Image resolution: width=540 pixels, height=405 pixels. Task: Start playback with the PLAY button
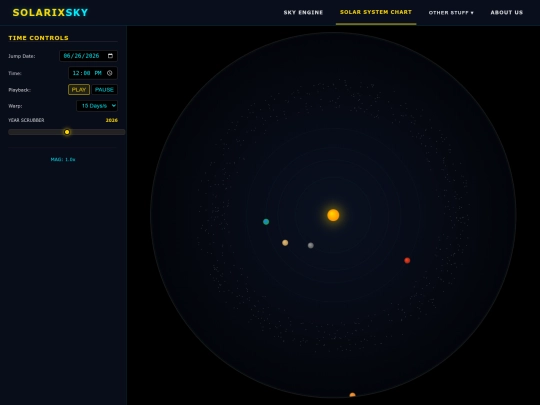(x=79, y=90)
